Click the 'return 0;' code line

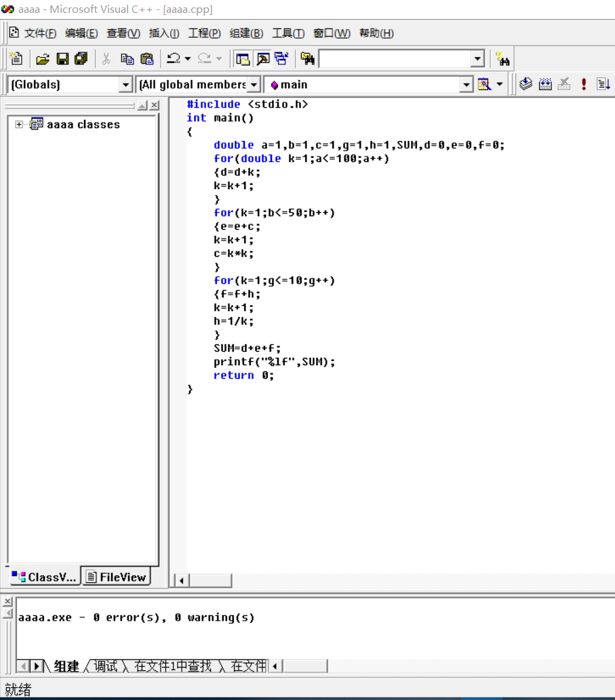pos(243,375)
